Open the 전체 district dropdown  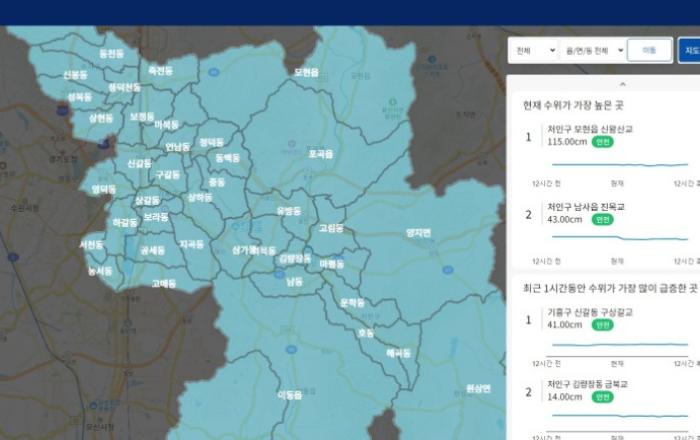(533, 50)
